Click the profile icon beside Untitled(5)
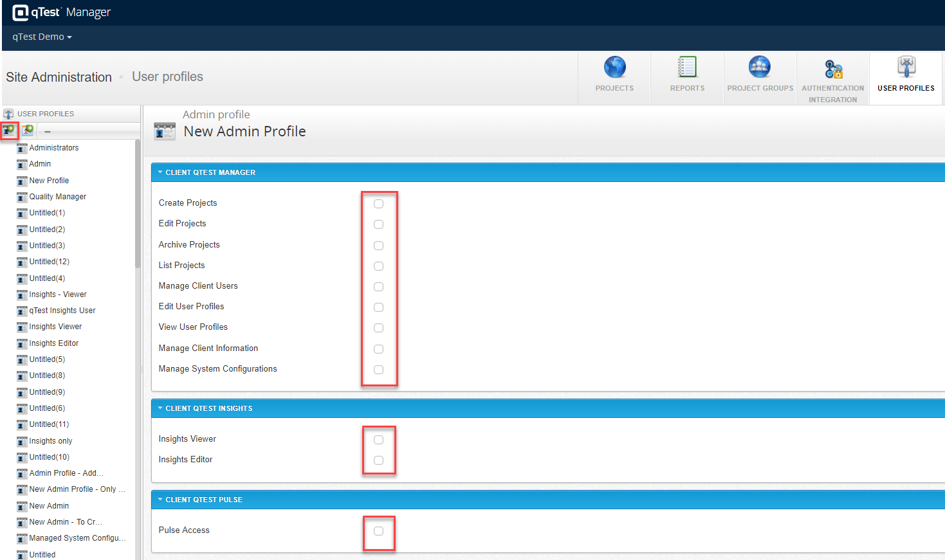The width and height of the screenshot is (945, 560). (x=22, y=360)
